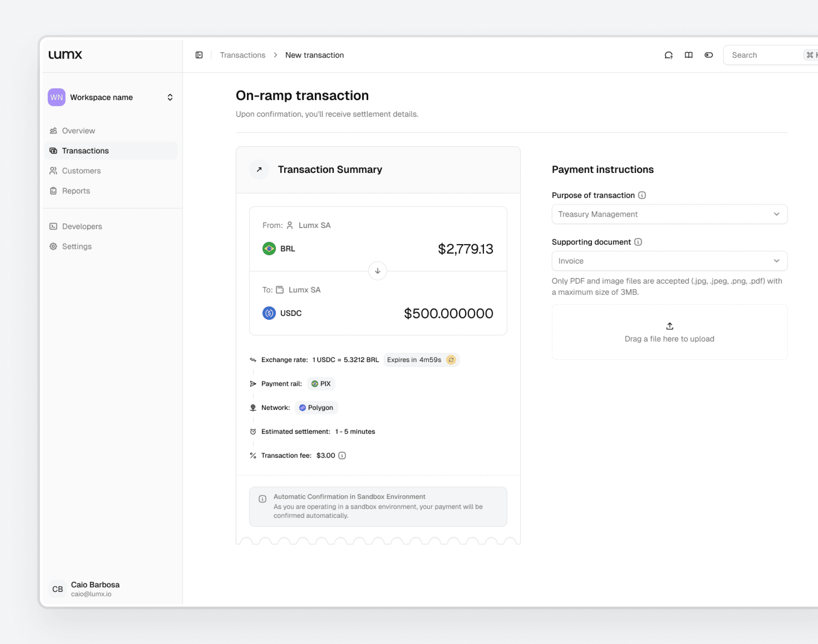Click the arrow icon beside Transaction Summary

point(259,170)
